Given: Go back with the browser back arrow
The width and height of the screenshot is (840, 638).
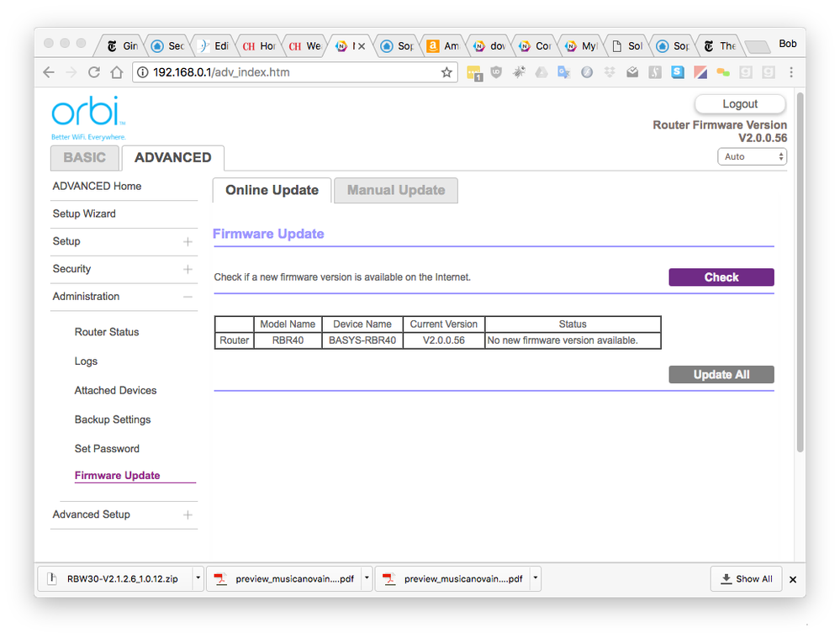Looking at the screenshot, I should 49,72.
